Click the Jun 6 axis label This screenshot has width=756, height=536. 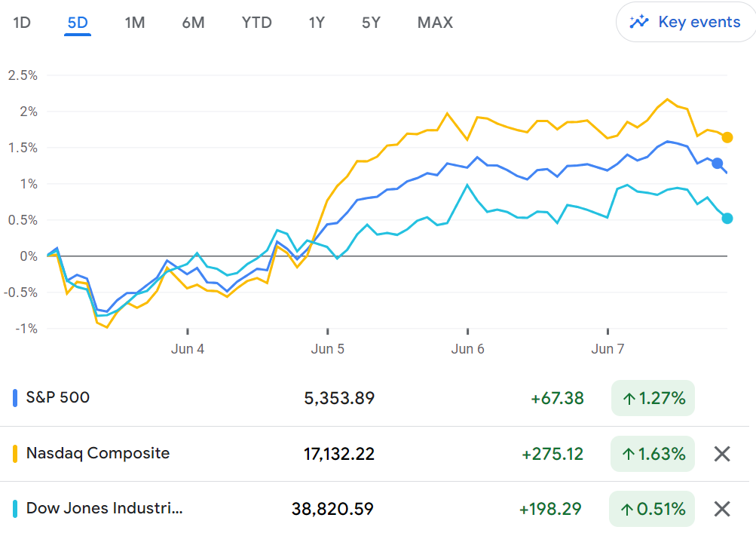pos(467,349)
